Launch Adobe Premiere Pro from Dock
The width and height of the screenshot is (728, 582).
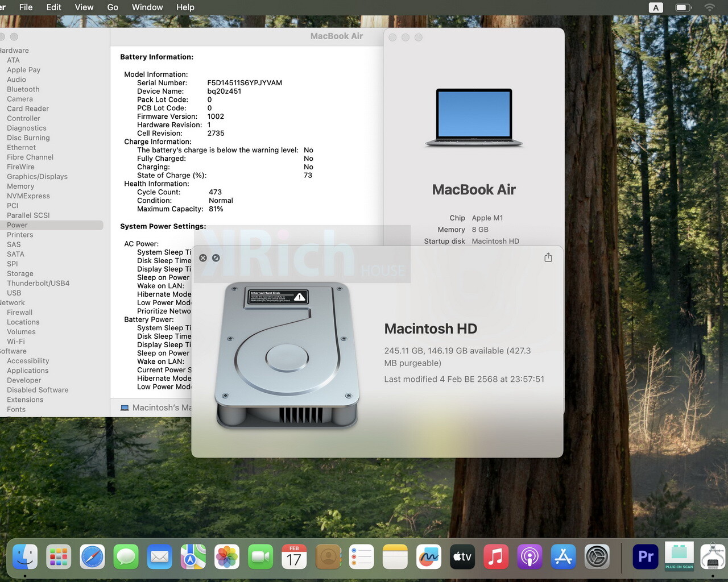point(646,557)
